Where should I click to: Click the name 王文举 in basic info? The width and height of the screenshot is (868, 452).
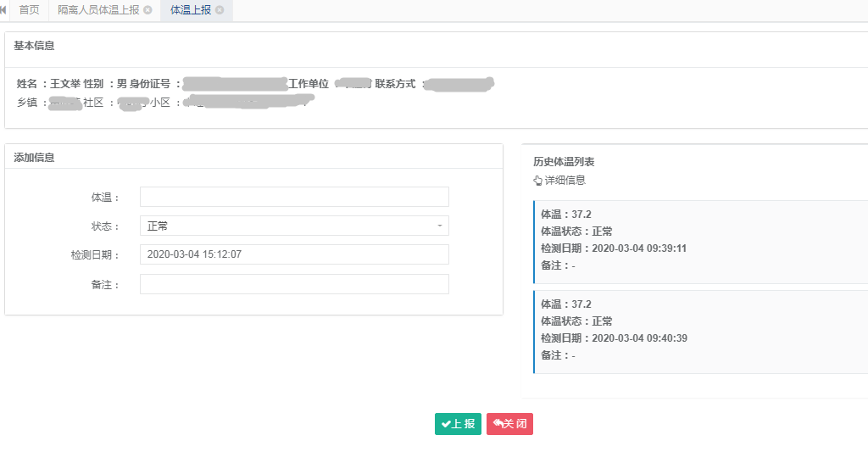coord(64,84)
